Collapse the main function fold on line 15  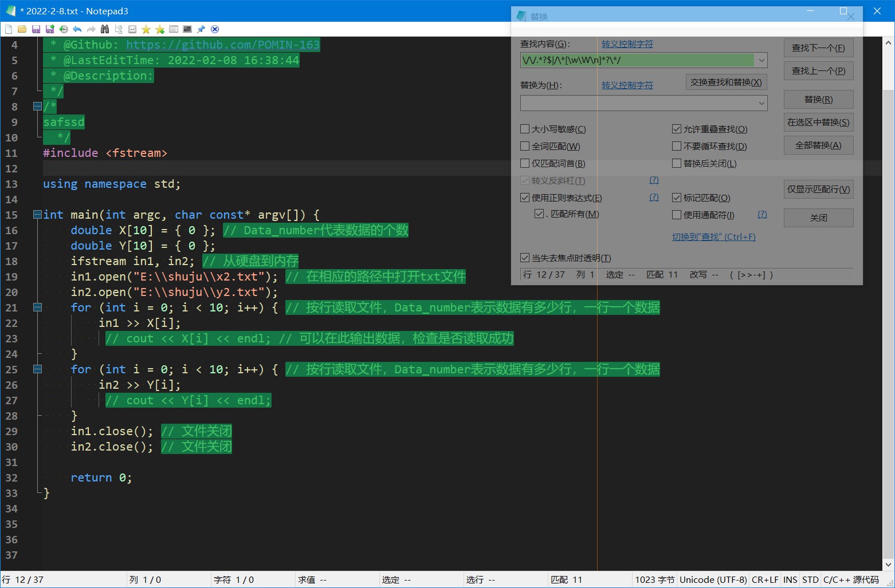pyautogui.click(x=37, y=215)
